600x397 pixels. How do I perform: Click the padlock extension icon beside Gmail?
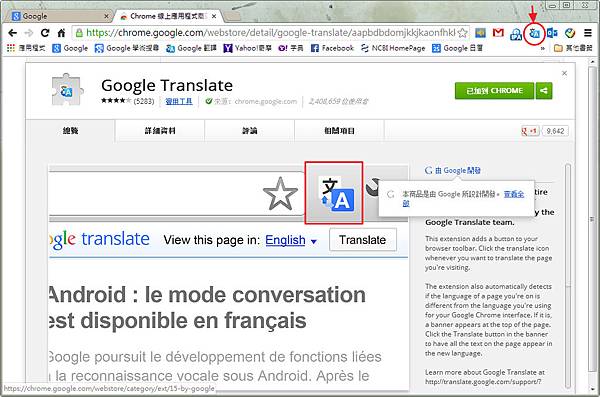(516, 34)
